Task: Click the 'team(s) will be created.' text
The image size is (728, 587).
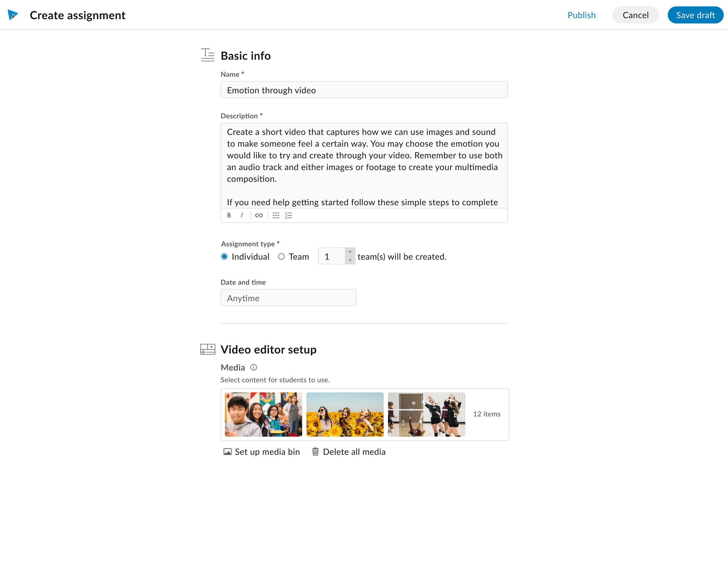Action: pyautogui.click(x=402, y=257)
